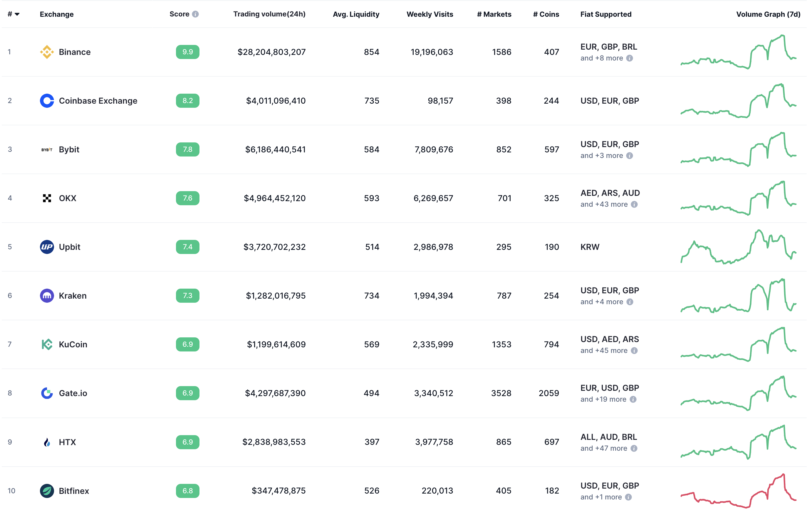
Task: Sort table by Weekly Visits header
Action: pos(430,14)
